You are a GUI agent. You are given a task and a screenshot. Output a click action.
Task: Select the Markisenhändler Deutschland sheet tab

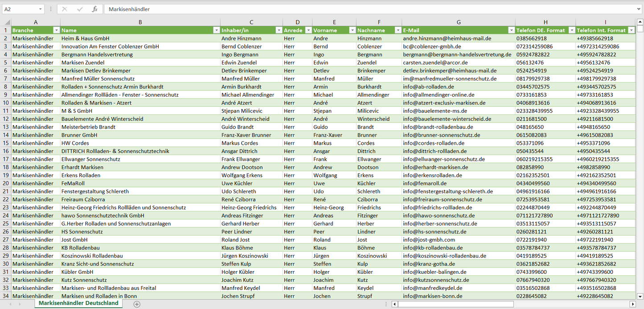click(x=78, y=303)
